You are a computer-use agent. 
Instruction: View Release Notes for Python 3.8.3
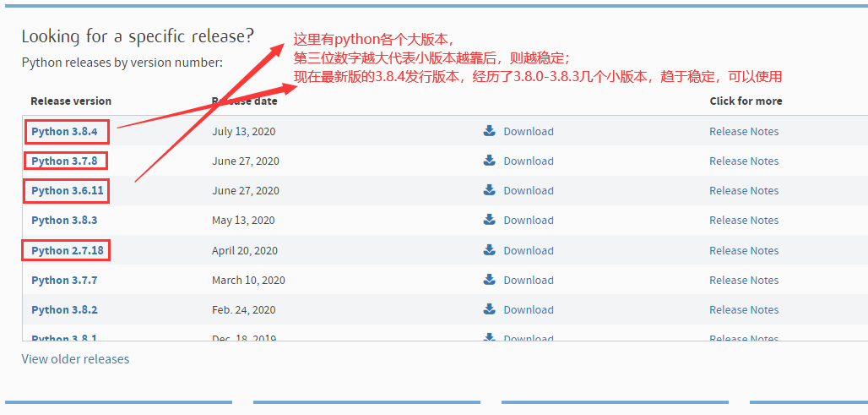coord(744,221)
